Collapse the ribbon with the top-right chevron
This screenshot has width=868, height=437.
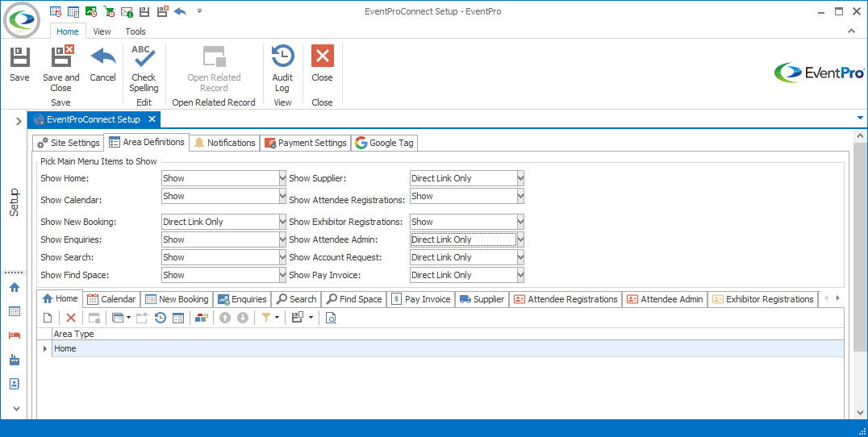tap(851, 31)
